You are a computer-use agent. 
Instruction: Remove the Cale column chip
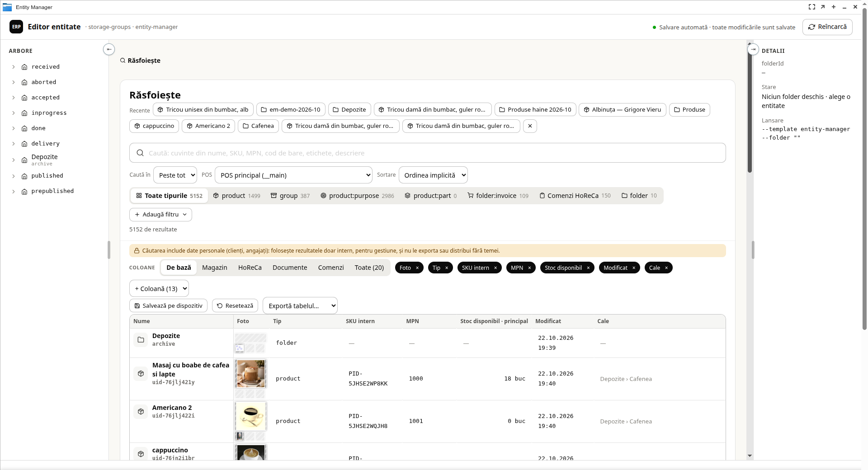(666, 268)
